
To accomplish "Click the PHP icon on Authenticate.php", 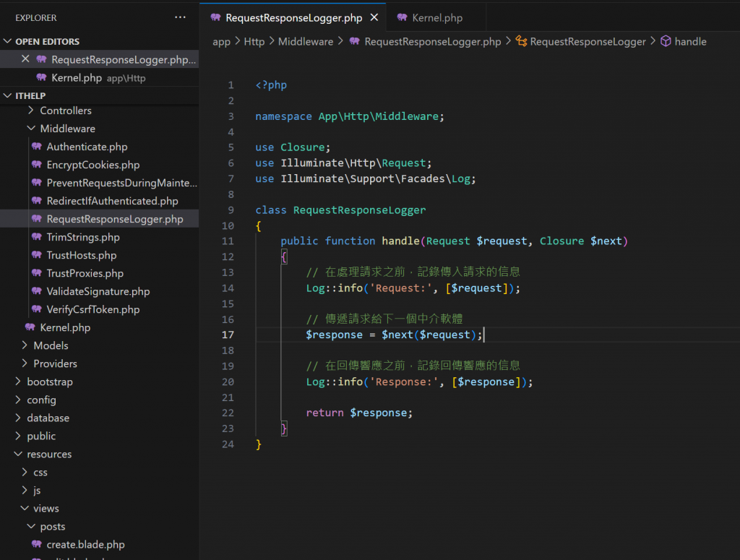I will coord(37,146).
